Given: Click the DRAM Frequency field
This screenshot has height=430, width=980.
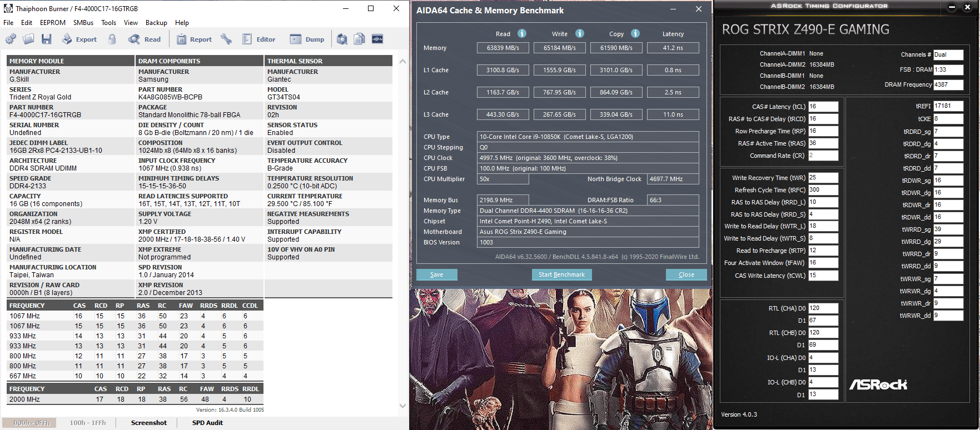Looking at the screenshot, I should pyautogui.click(x=948, y=84).
